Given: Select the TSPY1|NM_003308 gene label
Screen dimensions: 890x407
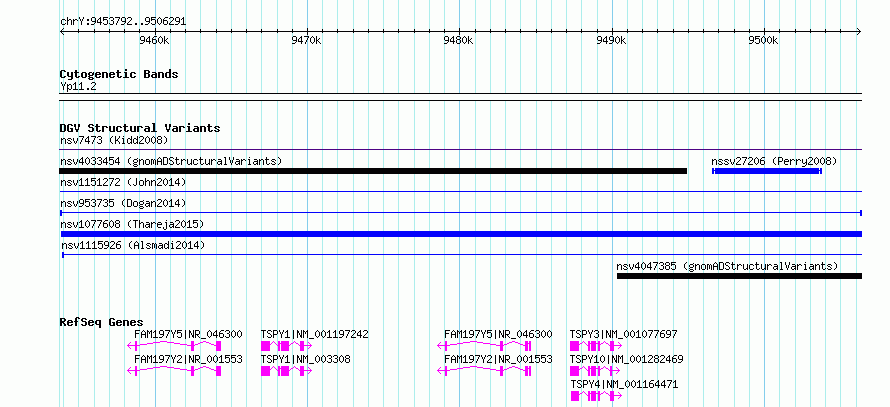Looking at the screenshot, I should point(305,359).
